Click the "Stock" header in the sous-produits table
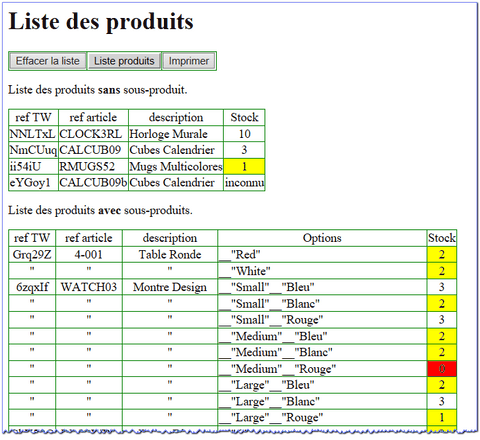The width and height of the screenshot is (480, 440). point(442,238)
